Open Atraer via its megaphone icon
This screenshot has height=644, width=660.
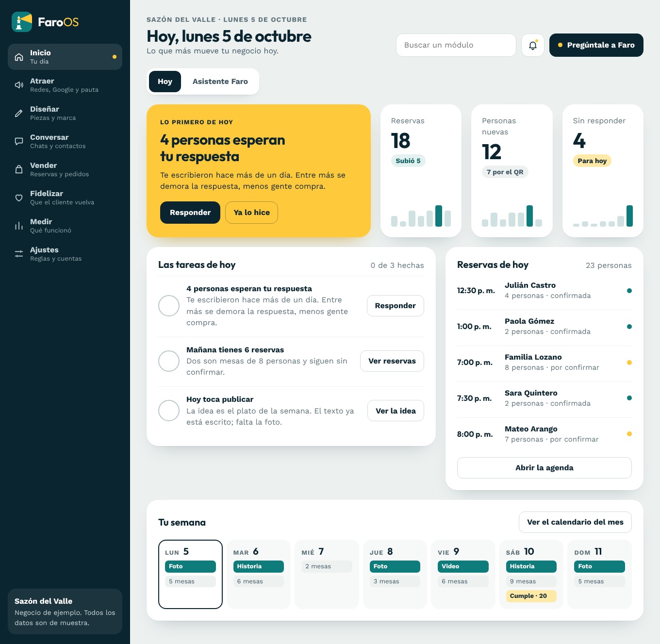pos(19,85)
